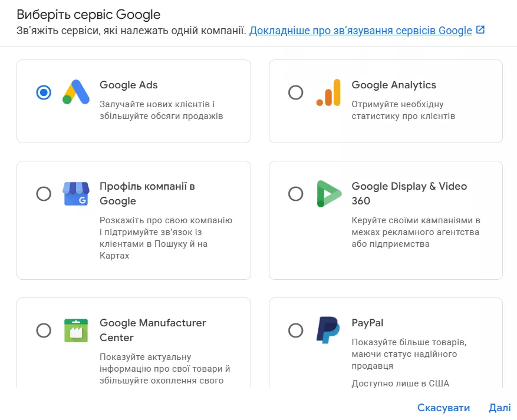Select the Google Analytics radio button
Image resolution: width=517 pixels, height=420 pixels.
296,92
